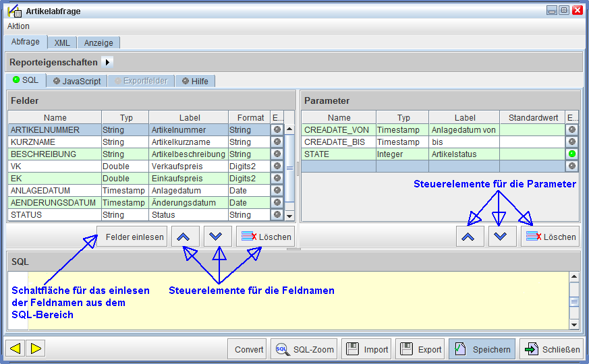Move selected field up in Felder panel
Viewport: 589px width, 364px height.
[x=186, y=237]
